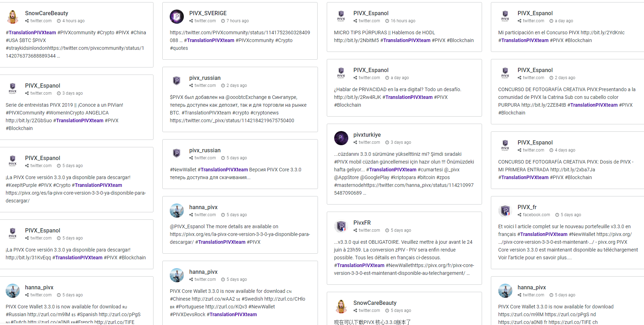The height and width of the screenshot is (325, 644).
Task: Click the pivxturkiye purple avatar icon
Action: 341,138
